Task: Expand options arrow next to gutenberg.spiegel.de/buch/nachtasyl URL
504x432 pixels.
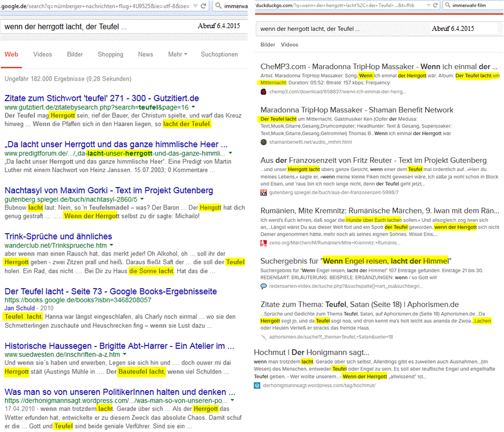Action: coord(142,200)
